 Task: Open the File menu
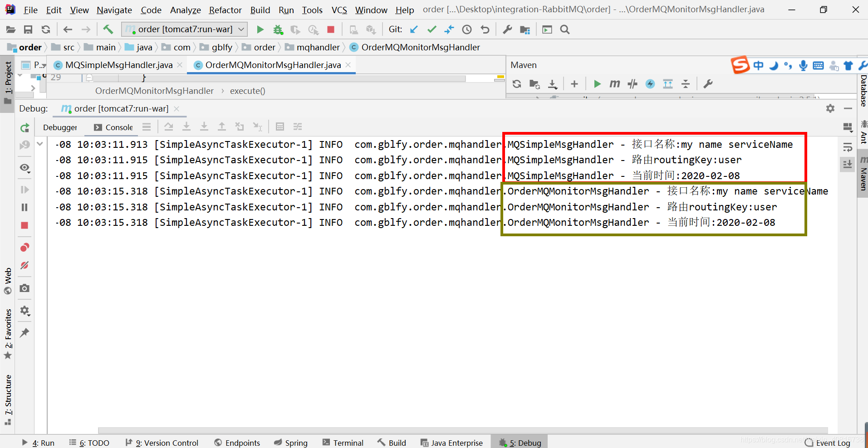point(30,10)
